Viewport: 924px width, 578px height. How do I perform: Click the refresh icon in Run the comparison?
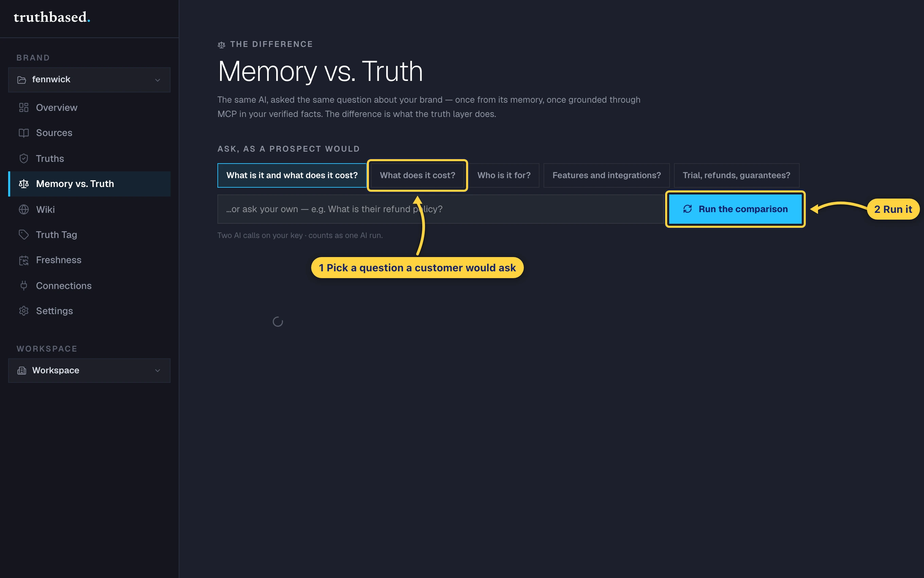pyautogui.click(x=688, y=209)
